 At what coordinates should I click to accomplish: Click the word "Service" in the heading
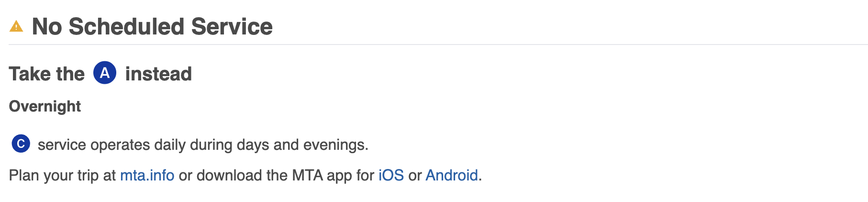[x=232, y=26]
